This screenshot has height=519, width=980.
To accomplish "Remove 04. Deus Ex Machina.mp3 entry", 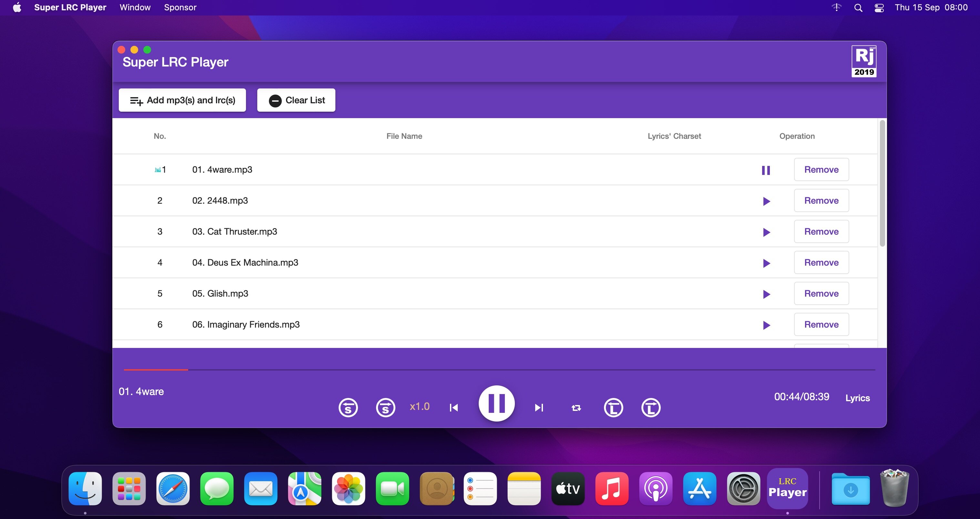I will (x=822, y=262).
